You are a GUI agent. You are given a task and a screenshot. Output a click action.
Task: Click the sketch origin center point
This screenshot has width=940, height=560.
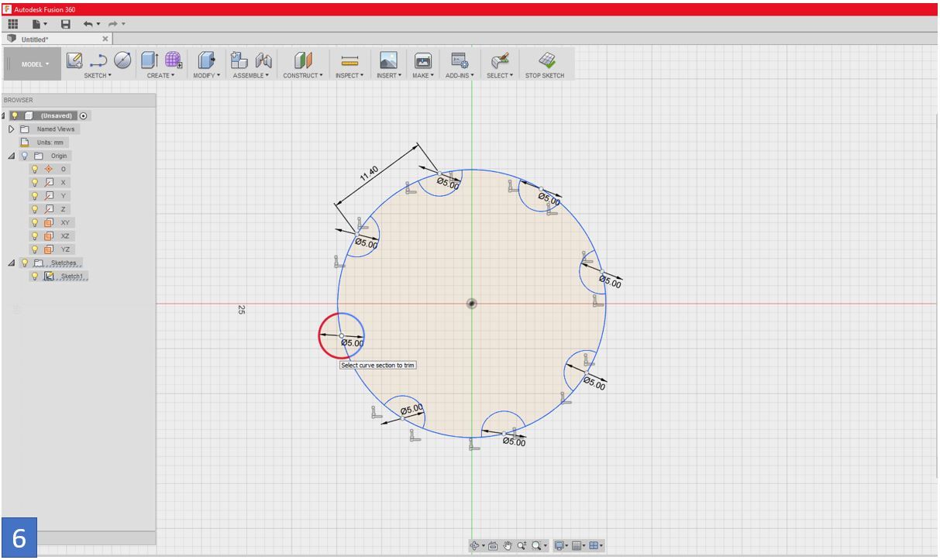[471, 303]
